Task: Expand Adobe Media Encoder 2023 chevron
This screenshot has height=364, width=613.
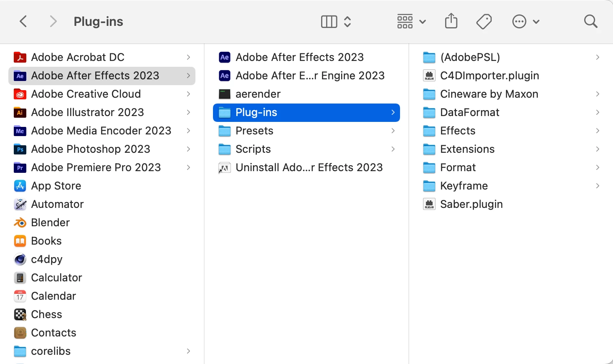Action: tap(188, 131)
